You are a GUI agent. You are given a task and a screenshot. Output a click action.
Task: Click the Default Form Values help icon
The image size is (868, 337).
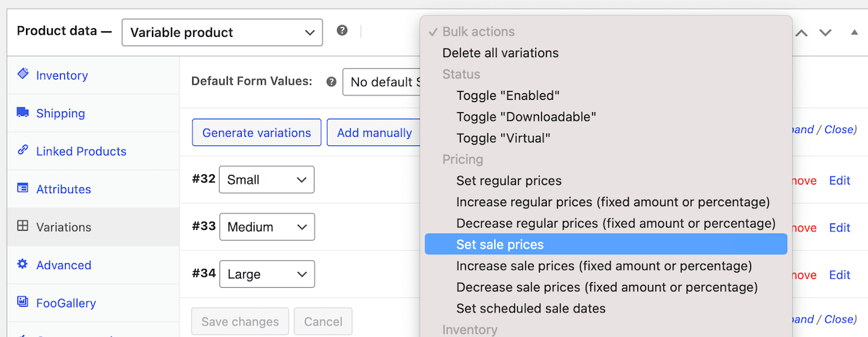click(x=331, y=82)
